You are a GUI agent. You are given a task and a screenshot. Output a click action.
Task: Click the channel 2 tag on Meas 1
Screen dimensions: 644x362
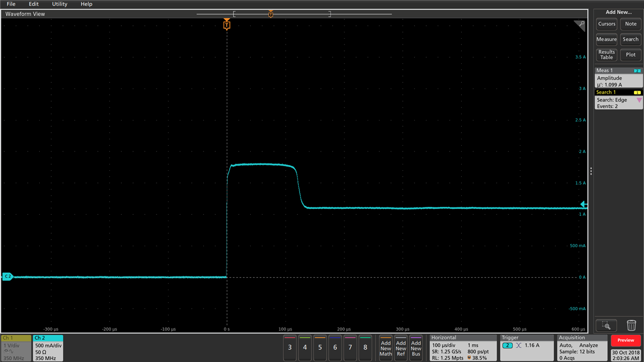637,71
